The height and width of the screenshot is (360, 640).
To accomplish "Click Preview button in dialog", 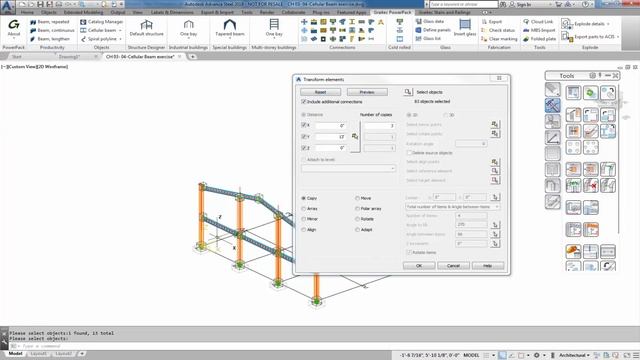I will [x=367, y=92].
